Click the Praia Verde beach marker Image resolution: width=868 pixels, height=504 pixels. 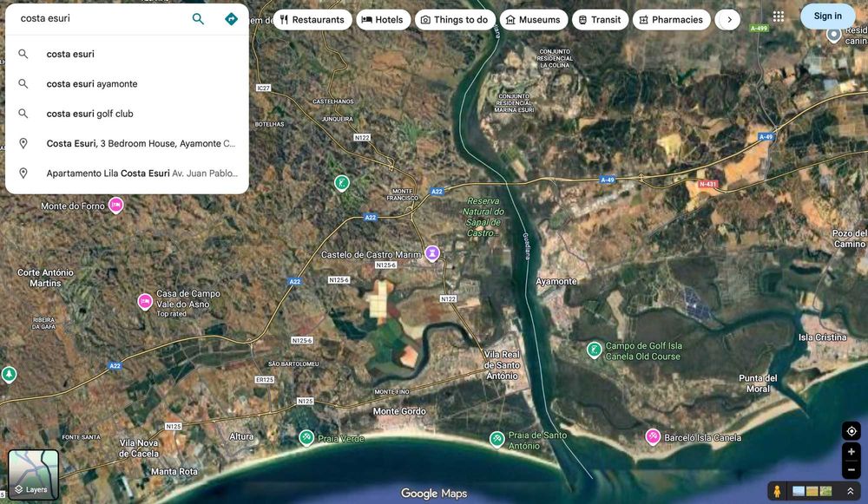[306, 437]
